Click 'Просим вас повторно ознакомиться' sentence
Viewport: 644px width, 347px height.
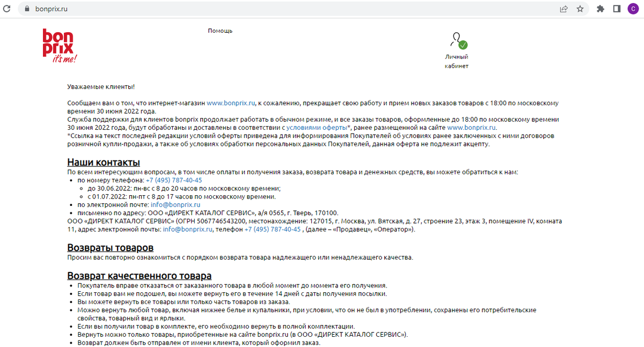[240, 257]
